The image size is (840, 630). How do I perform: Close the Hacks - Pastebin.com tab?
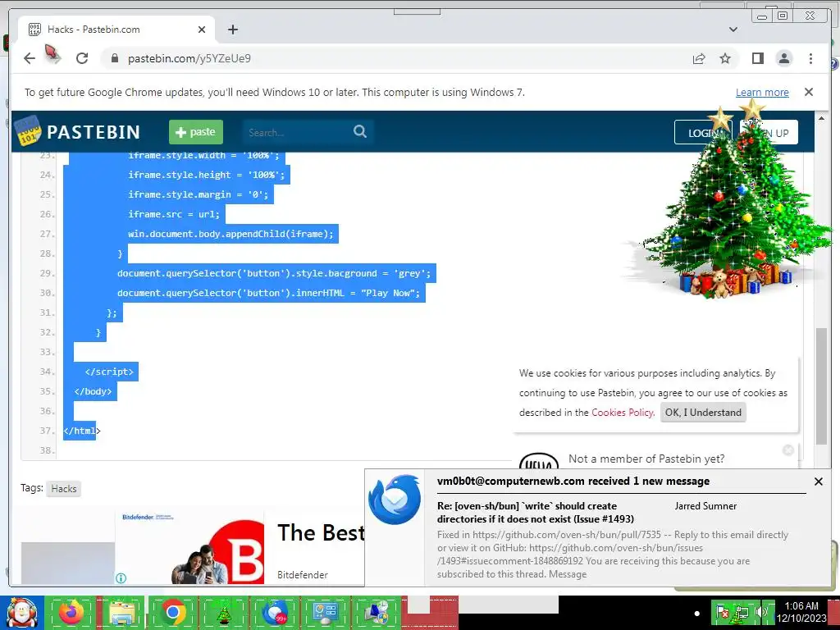tap(202, 30)
